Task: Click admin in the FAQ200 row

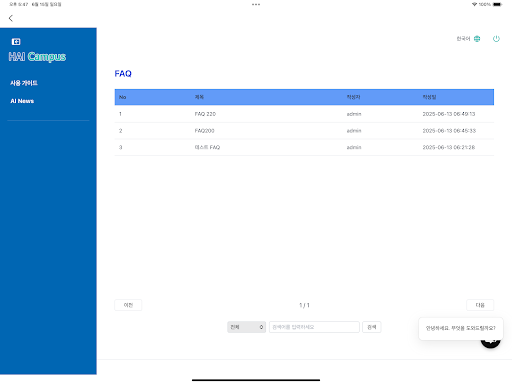Action: [354, 131]
